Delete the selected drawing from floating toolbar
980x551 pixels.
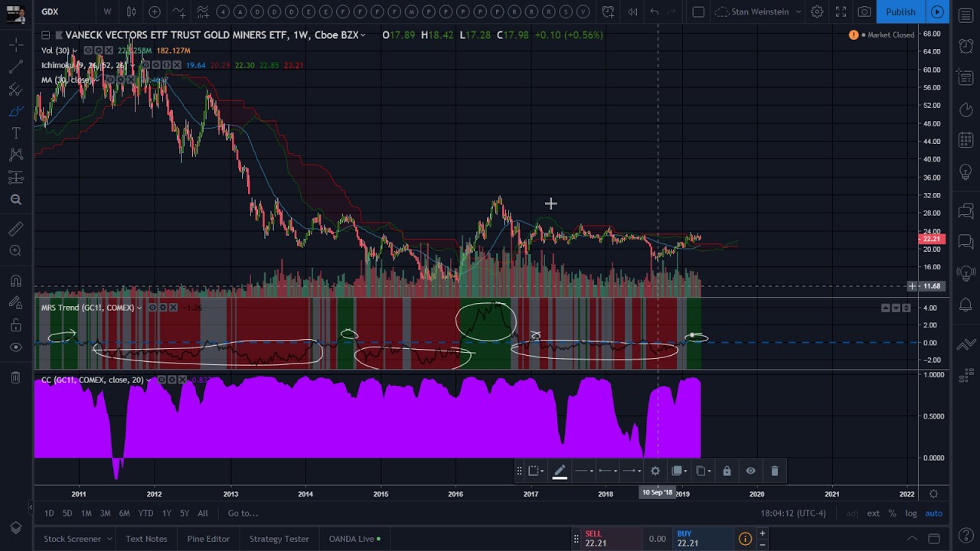pos(774,471)
